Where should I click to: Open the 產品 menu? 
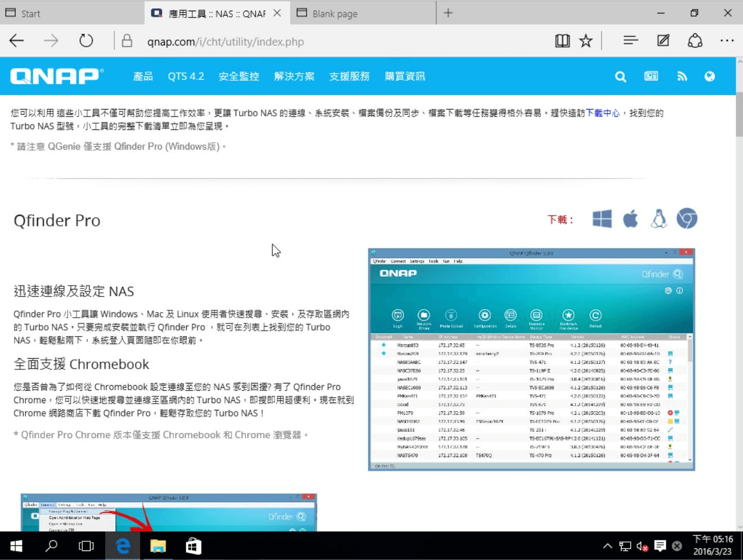pyautogui.click(x=143, y=76)
